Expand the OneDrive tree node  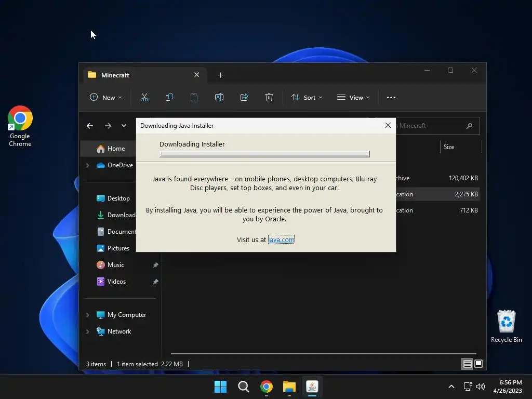click(x=87, y=165)
